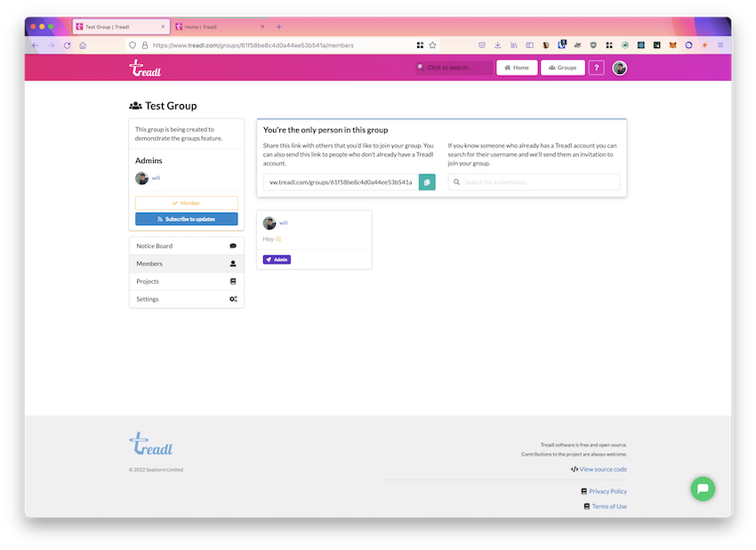Open a new browser tab

coord(278,27)
